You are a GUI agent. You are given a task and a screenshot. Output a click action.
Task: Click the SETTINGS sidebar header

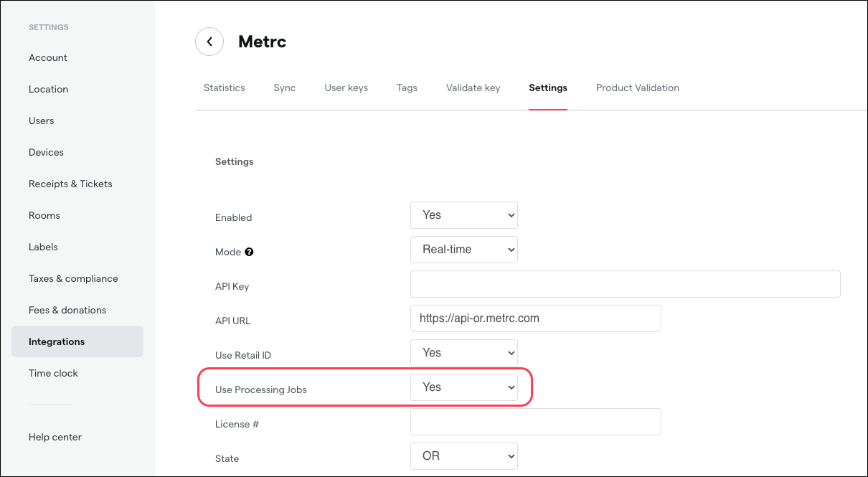[x=49, y=27]
